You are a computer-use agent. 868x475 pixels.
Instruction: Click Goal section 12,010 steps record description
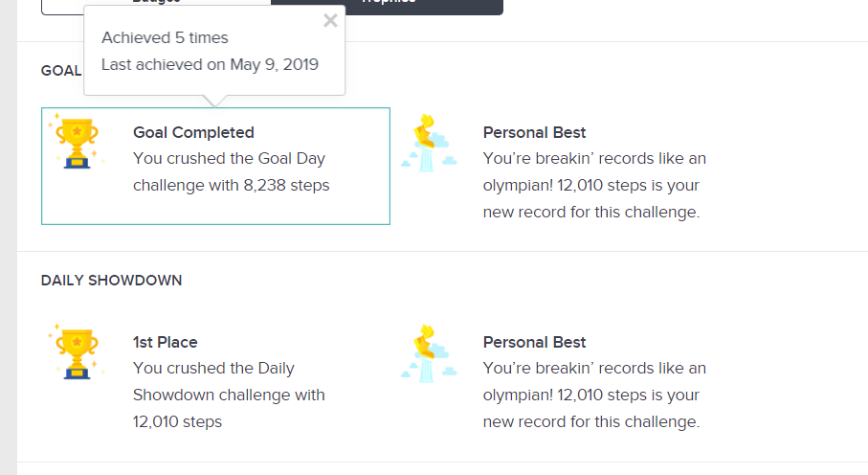click(x=594, y=185)
